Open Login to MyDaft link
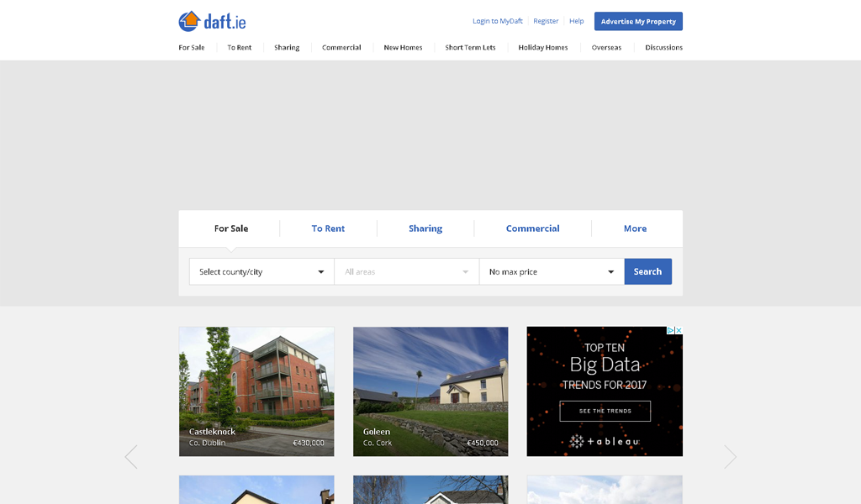Screen dimensions: 861x504 pyautogui.click(x=498, y=21)
